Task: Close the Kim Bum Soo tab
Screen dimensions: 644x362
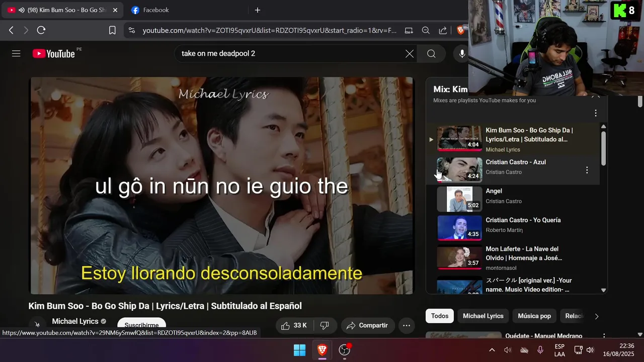Action: 115,10
